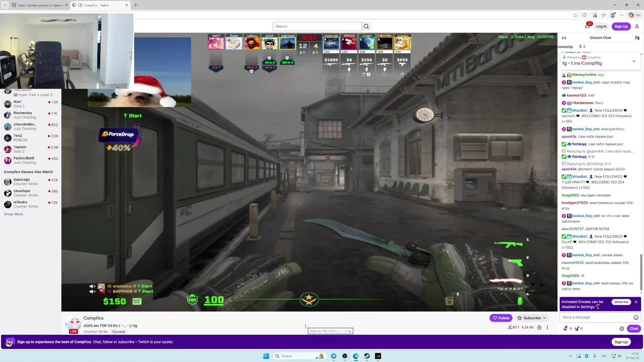The image size is (644, 362).
Task: Dismiss the Animated Emotes notice
Action: (636, 302)
